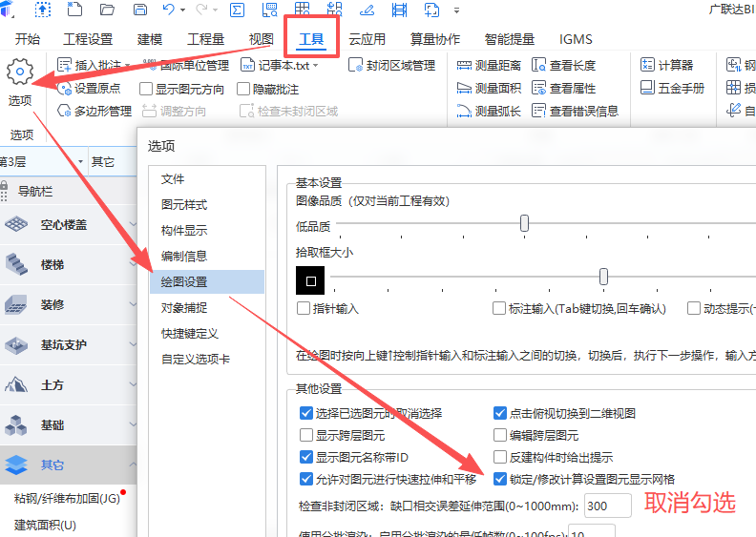Open 五金手册 tool
This screenshot has width=756, height=537.
(x=673, y=88)
